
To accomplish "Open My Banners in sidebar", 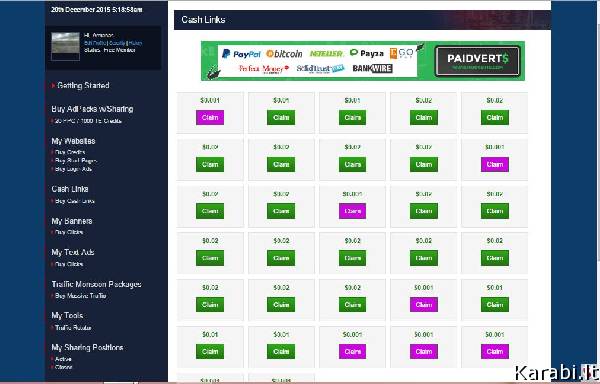I will pos(72,221).
